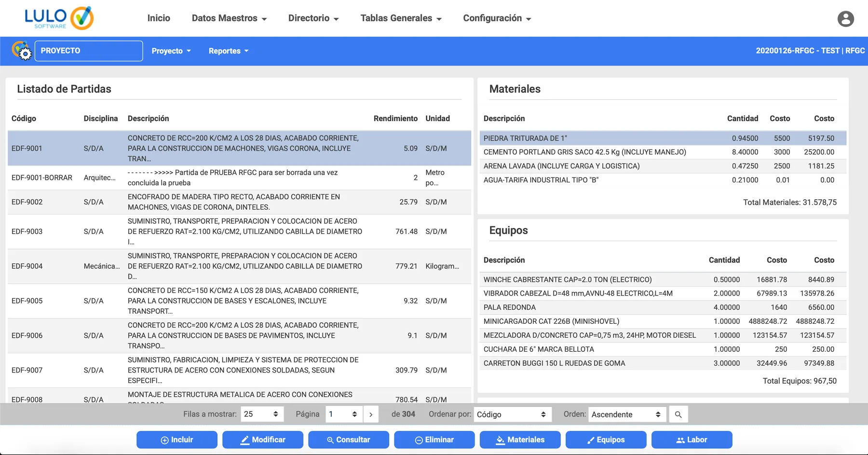Select partida row EDF-9005
Image resolution: width=868 pixels, height=455 pixels.
coord(239,301)
